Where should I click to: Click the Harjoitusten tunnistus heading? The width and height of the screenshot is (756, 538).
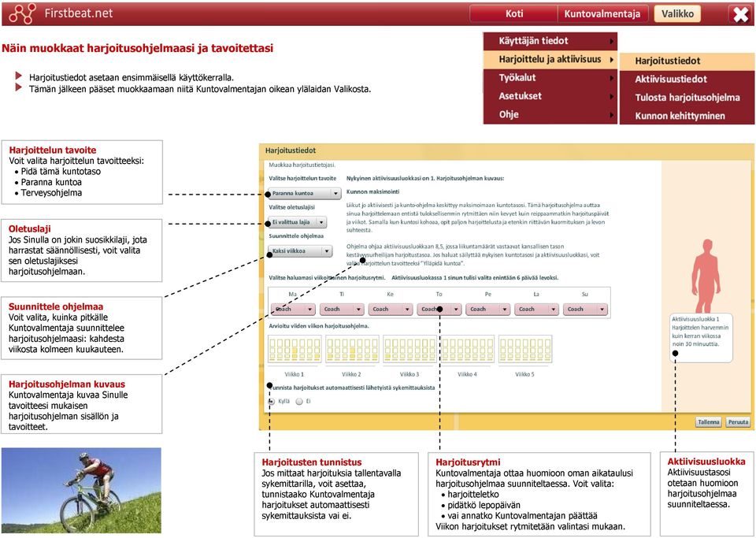(x=312, y=462)
